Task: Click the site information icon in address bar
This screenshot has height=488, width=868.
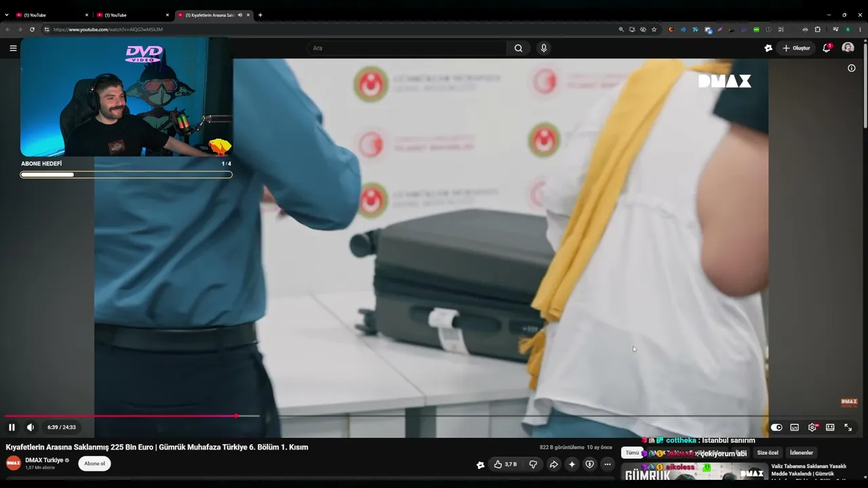Action: coord(47,30)
